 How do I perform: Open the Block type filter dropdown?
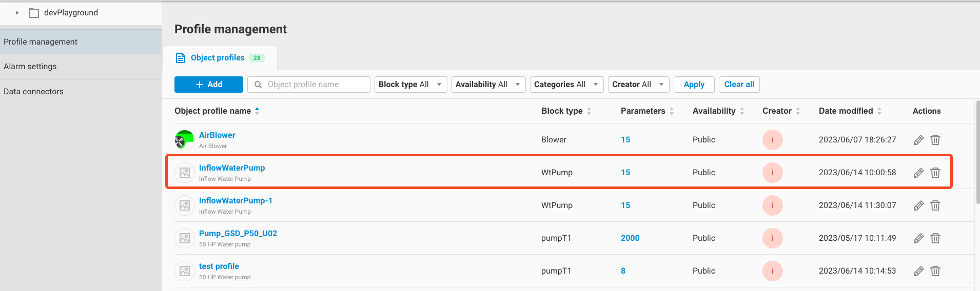point(410,85)
